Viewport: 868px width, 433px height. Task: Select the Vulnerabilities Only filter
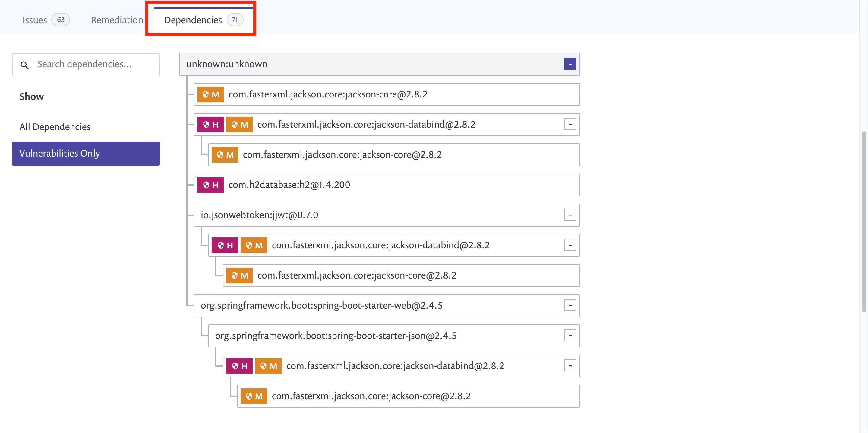(x=86, y=154)
